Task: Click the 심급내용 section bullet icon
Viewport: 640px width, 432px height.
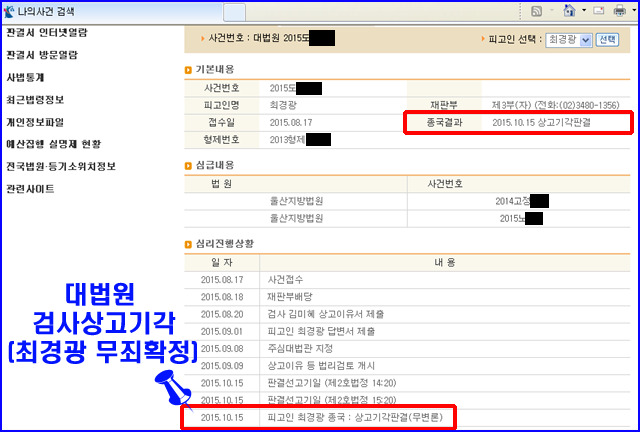Action: click(x=188, y=166)
